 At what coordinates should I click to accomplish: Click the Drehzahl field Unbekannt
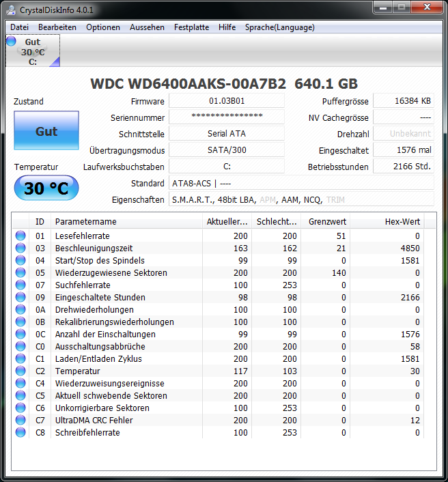click(404, 134)
